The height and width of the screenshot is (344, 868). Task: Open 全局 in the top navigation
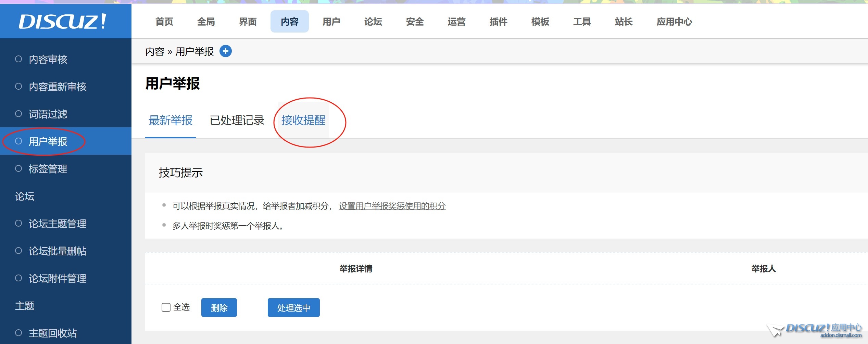click(206, 21)
